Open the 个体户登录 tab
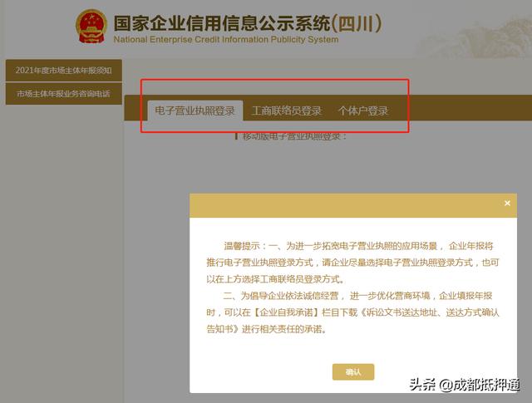532x403 pixels. 362,111
